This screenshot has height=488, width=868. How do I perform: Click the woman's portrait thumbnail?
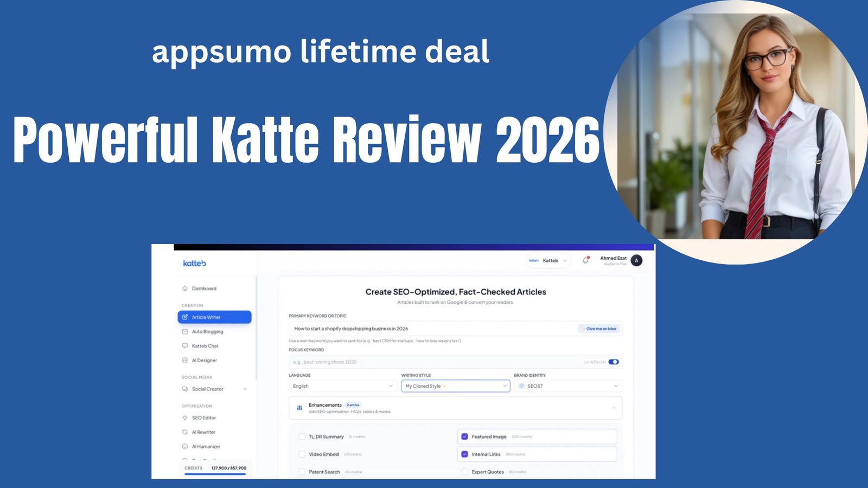(x=736, y=133)
